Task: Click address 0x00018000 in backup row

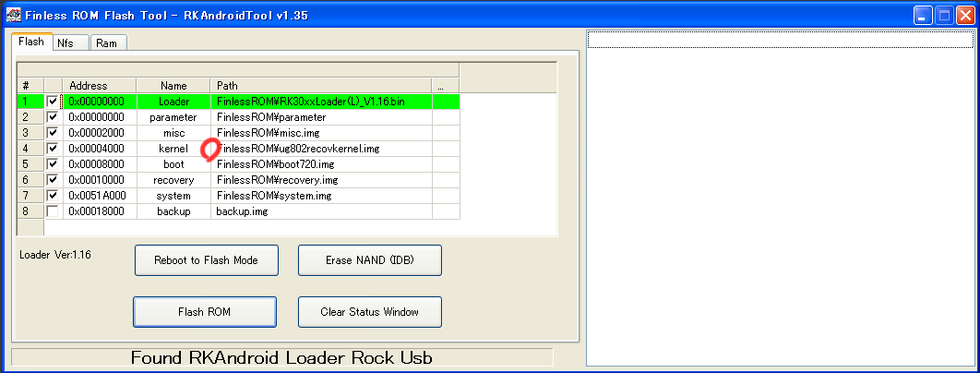Action: (x=100, y=211)
